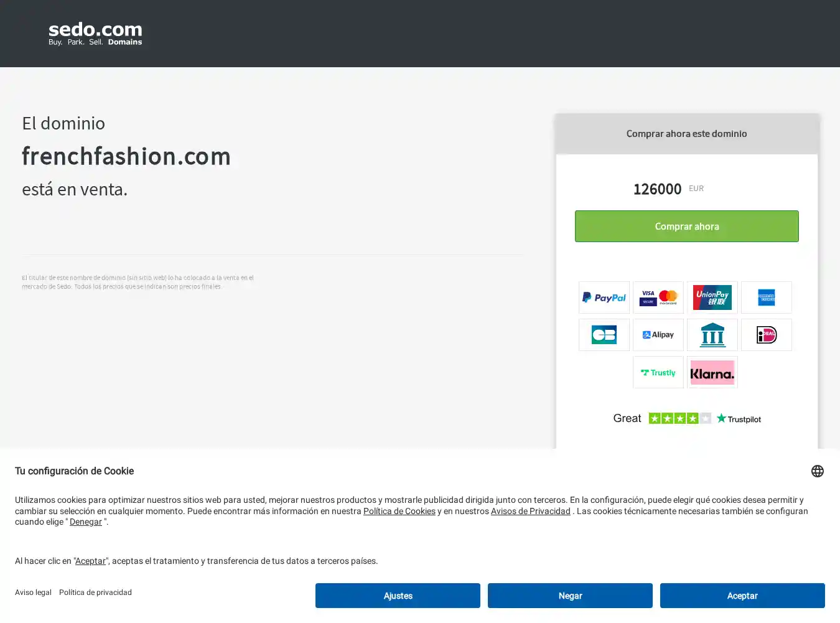Image resolution: width=840 pixels, height=623 pixels.
Task: Select the American Express payment icon
Action: (767, 297)
